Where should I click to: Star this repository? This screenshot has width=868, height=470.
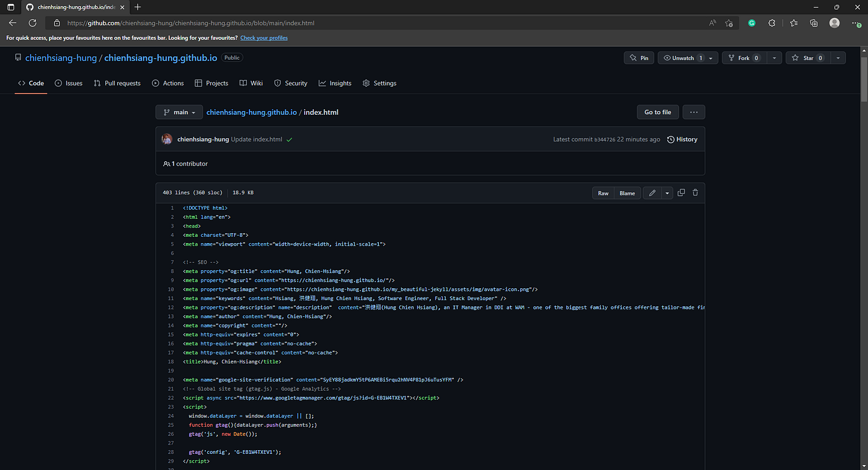[808, 58]
